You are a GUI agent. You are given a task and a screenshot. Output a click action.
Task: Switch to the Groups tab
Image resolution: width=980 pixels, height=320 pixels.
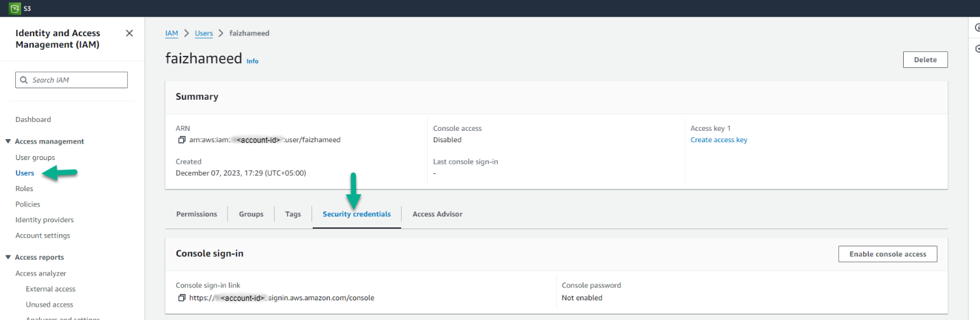click(x=251, y=214)
